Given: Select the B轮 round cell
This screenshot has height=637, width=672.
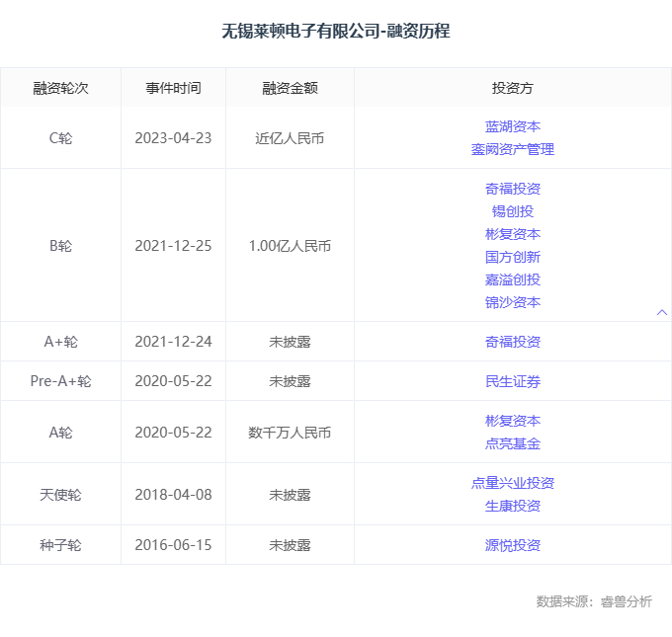Looking at the screenshot, I should coord(61,246).
